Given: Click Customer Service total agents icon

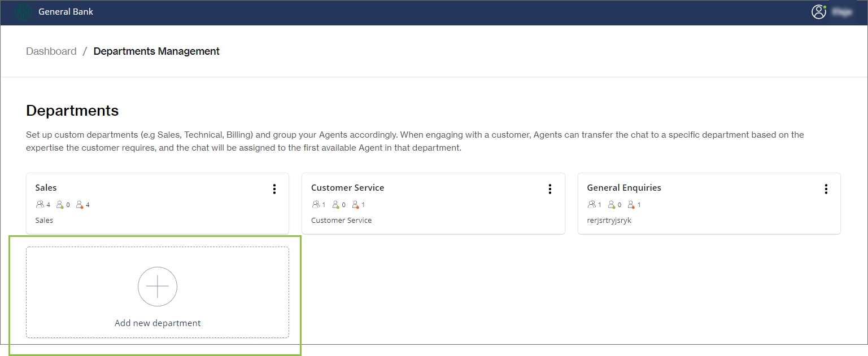Looking at the screenshot, I should coord(316,205).
